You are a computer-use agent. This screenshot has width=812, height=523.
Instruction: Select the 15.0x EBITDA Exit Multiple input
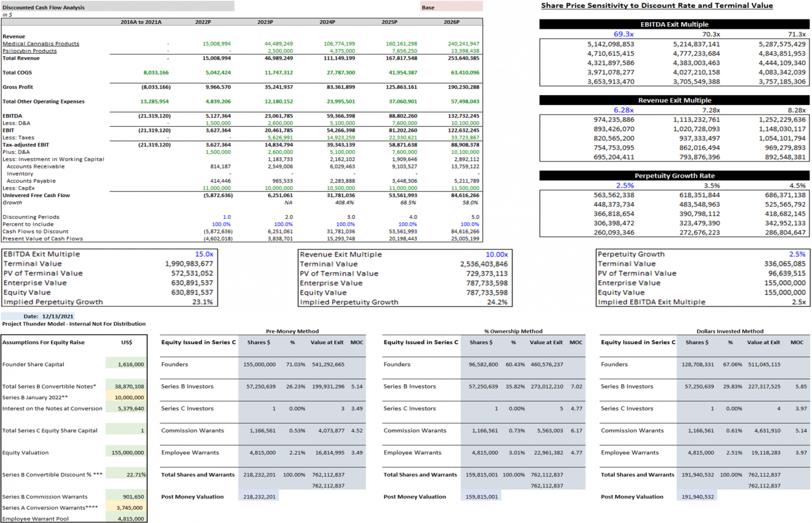point(204,254)
